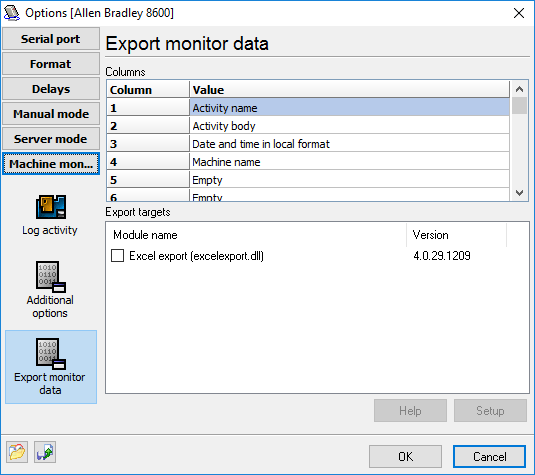This screenshot has height=475, width=535.
Task: Click the columns list scroll down arrow
Action: [x=519, y=193]
